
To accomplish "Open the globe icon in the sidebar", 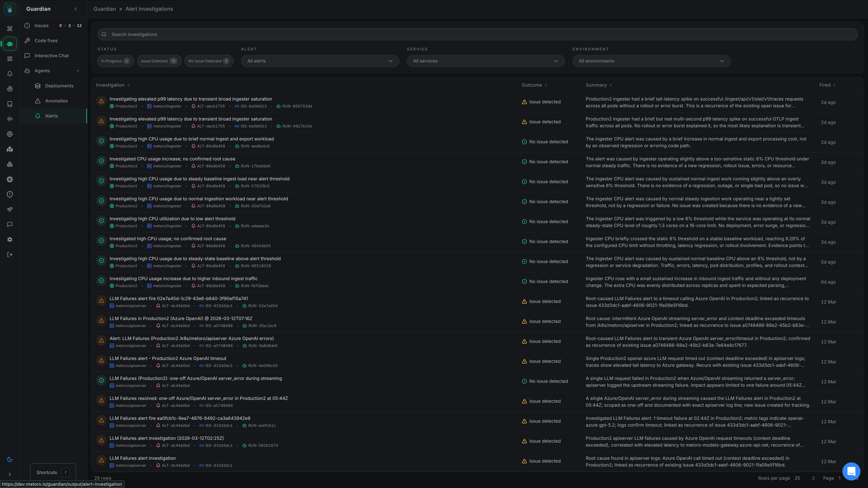I will click(10, 134).
